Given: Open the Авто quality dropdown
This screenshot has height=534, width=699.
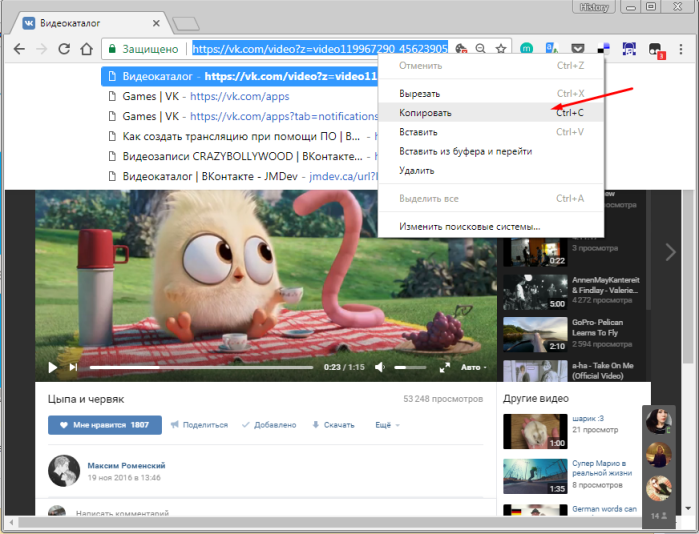Looking at the screenshot, I should [x=473, y=367].
